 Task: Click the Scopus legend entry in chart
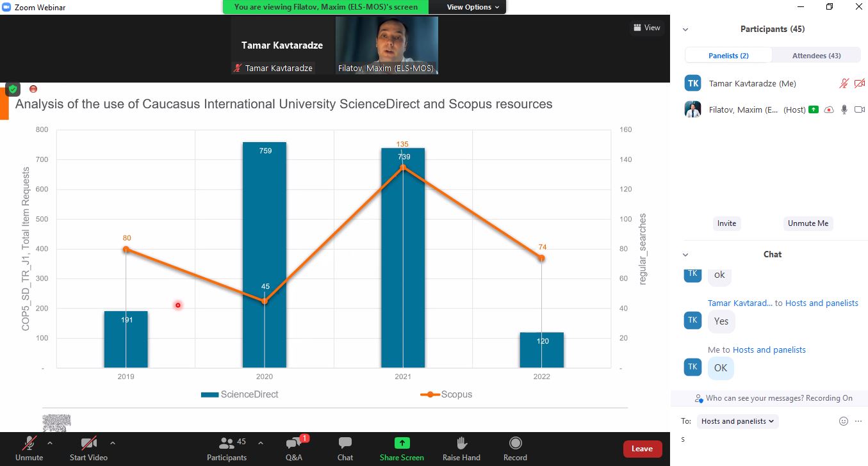click(446, 394)
